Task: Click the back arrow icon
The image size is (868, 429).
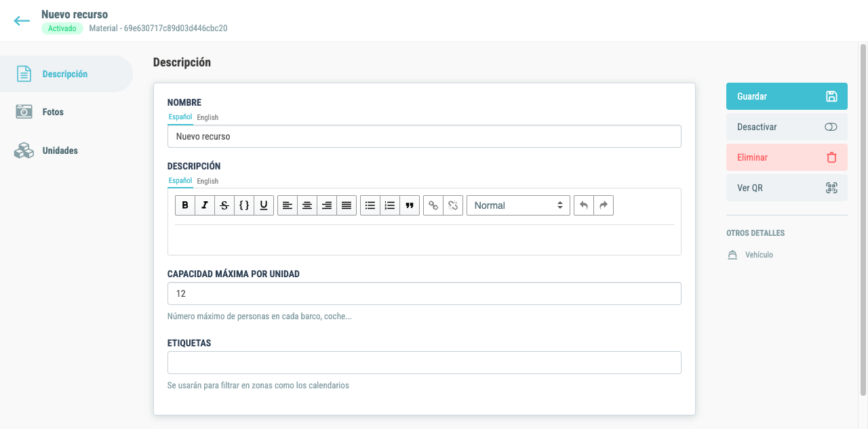Action: [22, 21]
